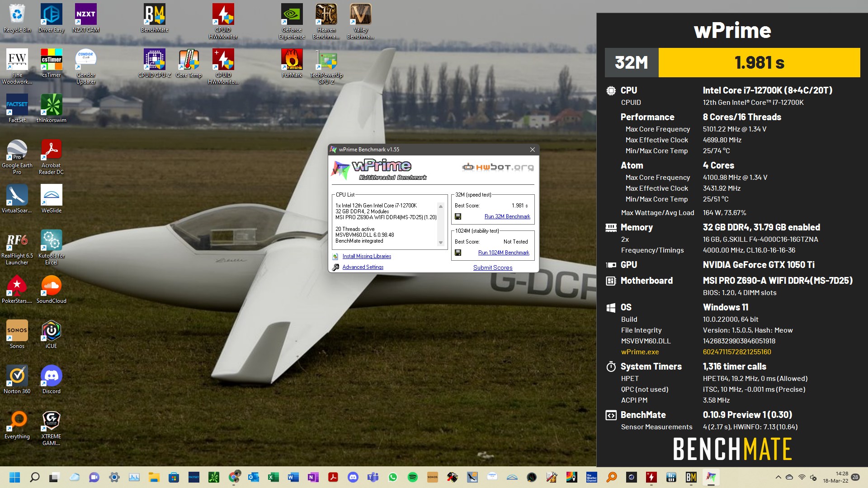The width and height of the screenshot is (868, 488).
Task: Open the FurMark desktop shortcut
Action: (x=292, y=63)
